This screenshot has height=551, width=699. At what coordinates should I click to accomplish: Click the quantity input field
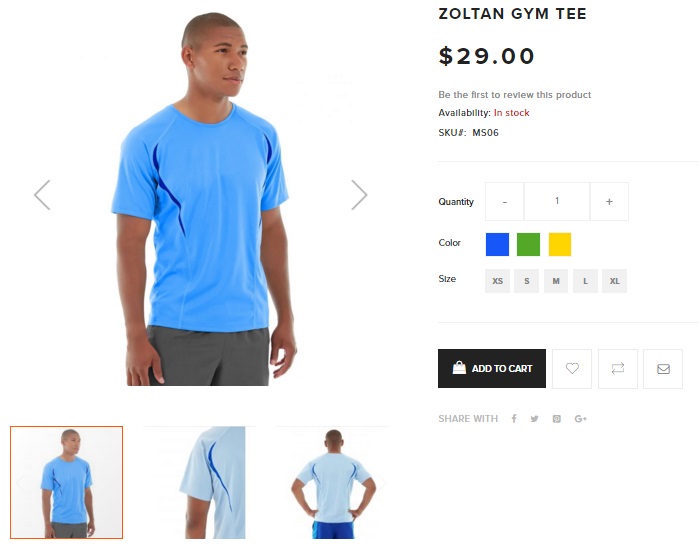coord(557,201)
